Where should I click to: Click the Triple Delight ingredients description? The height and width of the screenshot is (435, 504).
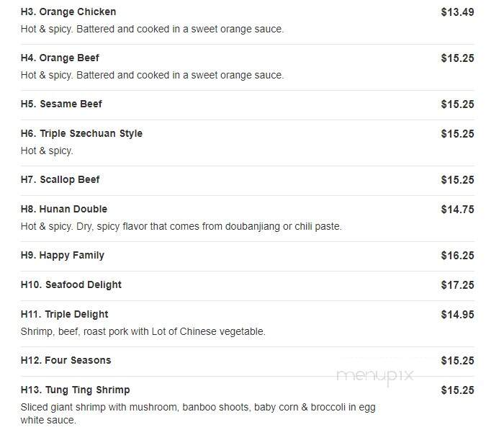point(143,331)
